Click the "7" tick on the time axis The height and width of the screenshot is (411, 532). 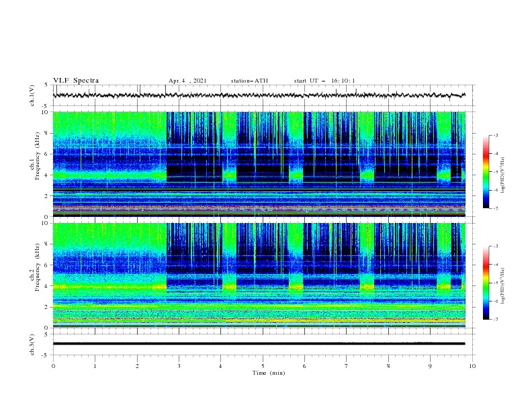pos(347,366)
